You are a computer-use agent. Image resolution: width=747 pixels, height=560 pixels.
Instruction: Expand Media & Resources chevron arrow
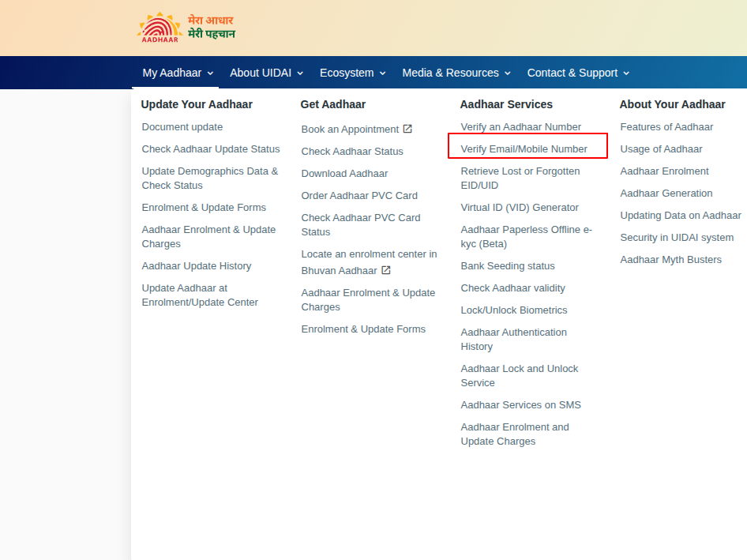pos(508,73)
